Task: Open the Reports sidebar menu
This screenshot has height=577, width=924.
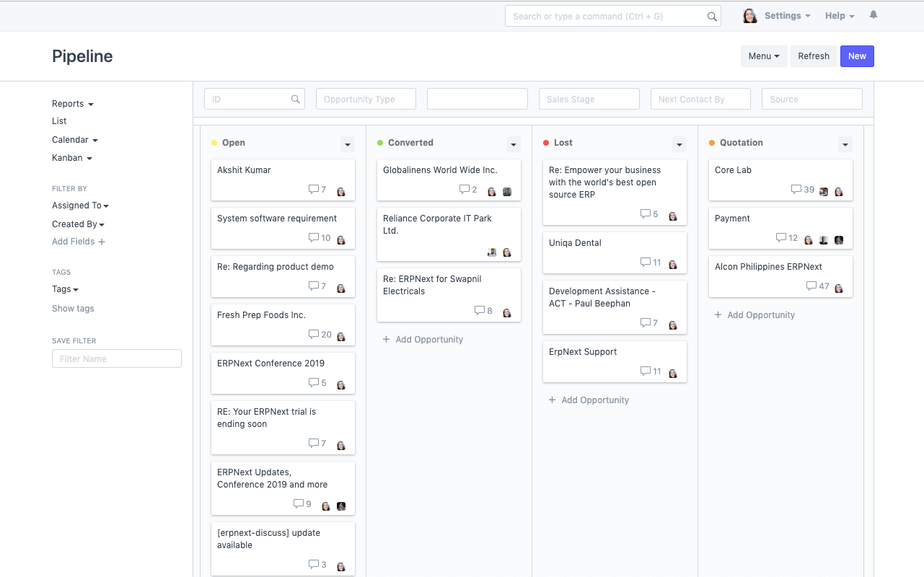Action: pyautogui.click(x=72, y=104)
